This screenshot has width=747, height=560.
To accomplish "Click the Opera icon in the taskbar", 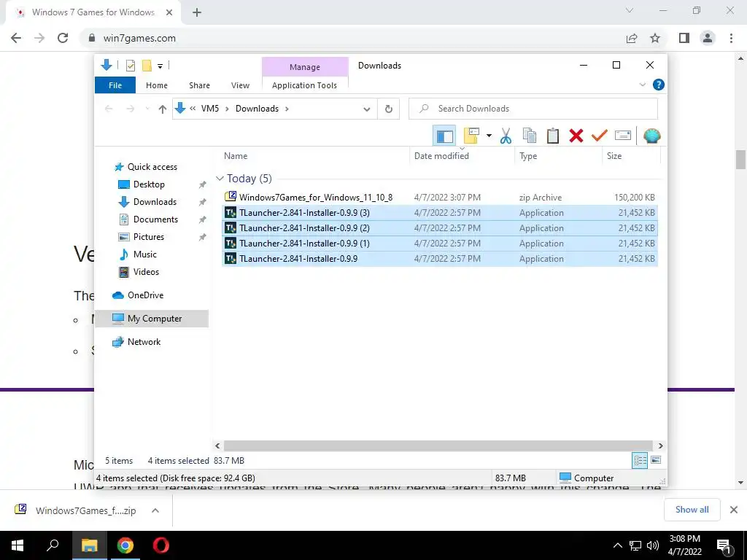I will [x=161, y=545].
